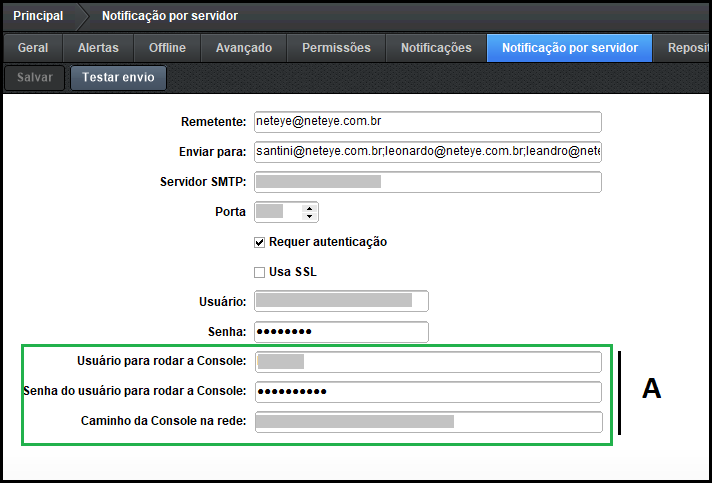Switch to the Notificações tab
The width and height of the screenshot is (712, 483).
coord(436,48)
